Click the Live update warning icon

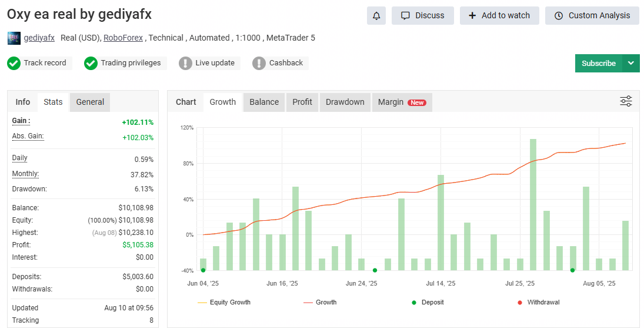pos(185,63)
